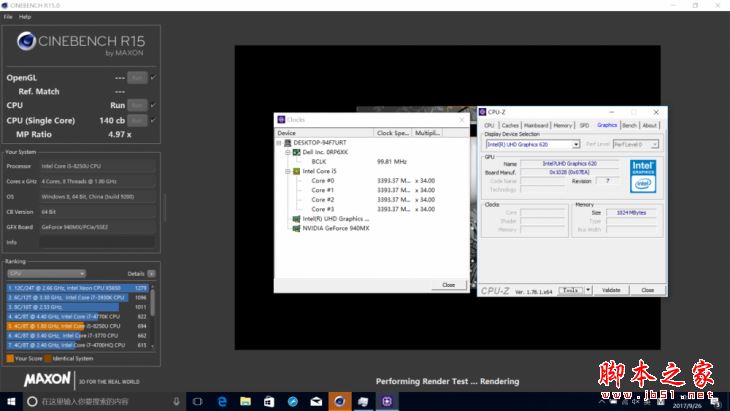Open File Explorer from the taskbar
This screenshot has height=411, width=730.
(245, 401)
